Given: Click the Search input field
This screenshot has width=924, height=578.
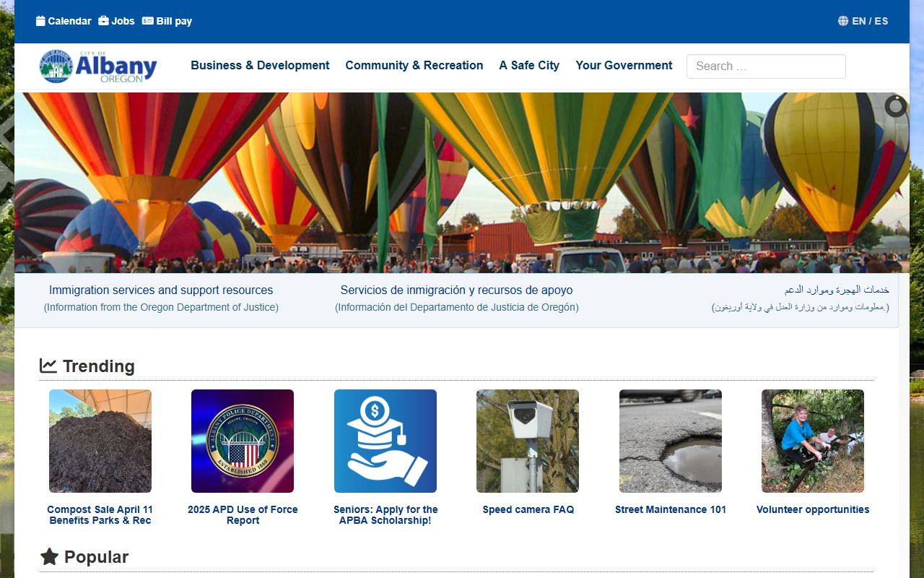Looking at the screenshot, I should pos(765,66).
